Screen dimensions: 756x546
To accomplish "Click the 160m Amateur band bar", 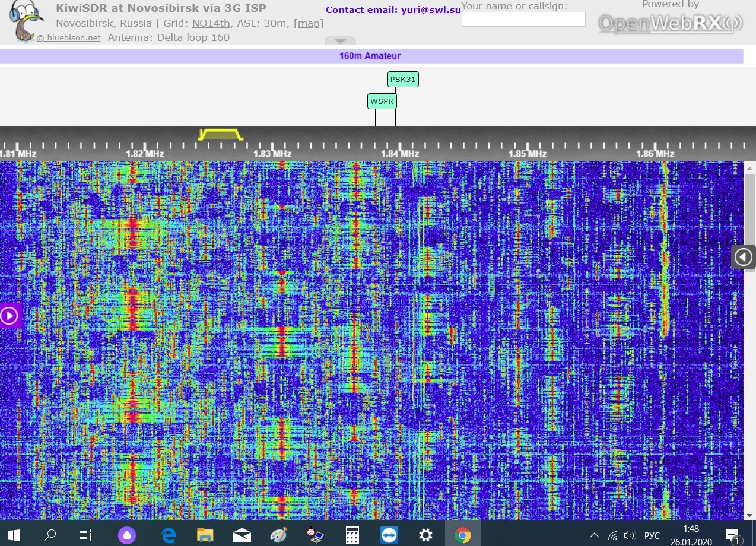I will (370, 56).
